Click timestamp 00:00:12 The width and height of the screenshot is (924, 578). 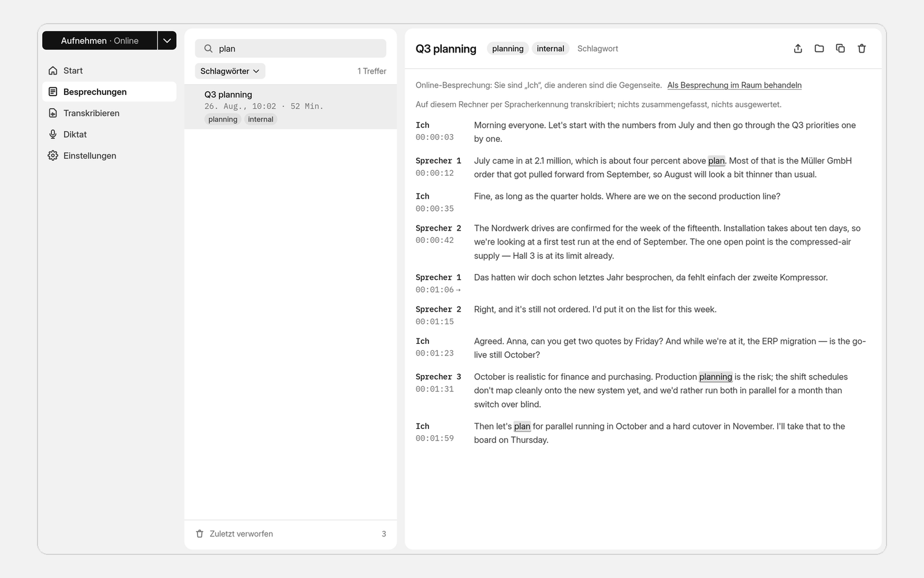(x=434, y=173)
